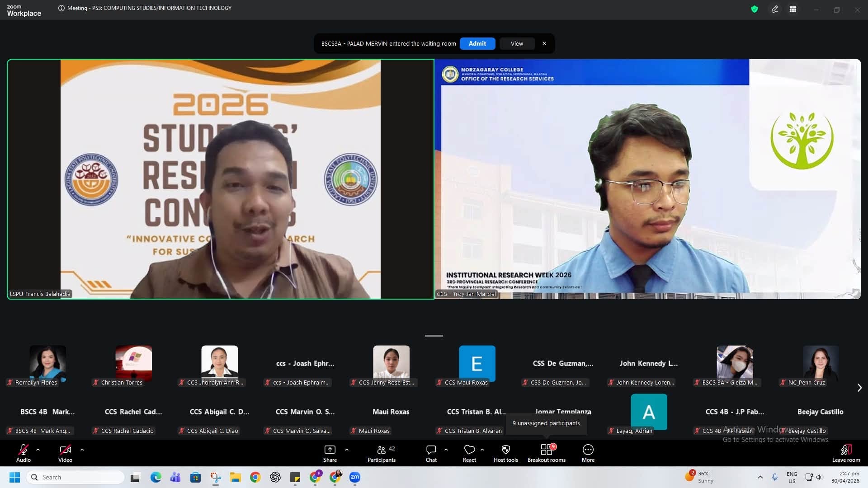Click the green encryption shield icon
Image resolution: width=868 pixels, height=488 pixels.
755,9
